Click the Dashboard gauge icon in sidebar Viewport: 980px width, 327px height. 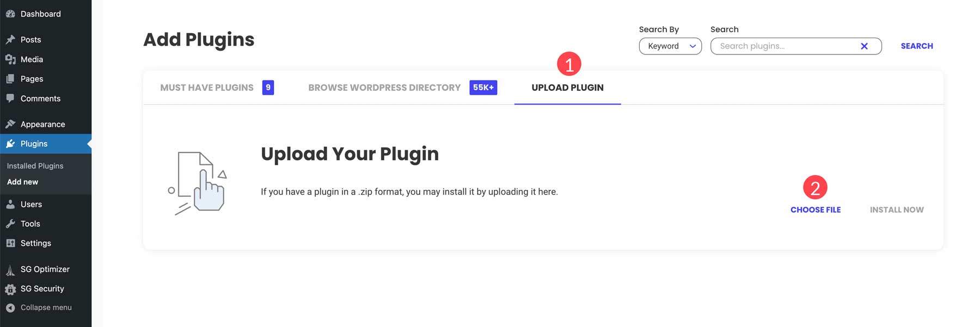pyautogui.click(x=10, y=14)
